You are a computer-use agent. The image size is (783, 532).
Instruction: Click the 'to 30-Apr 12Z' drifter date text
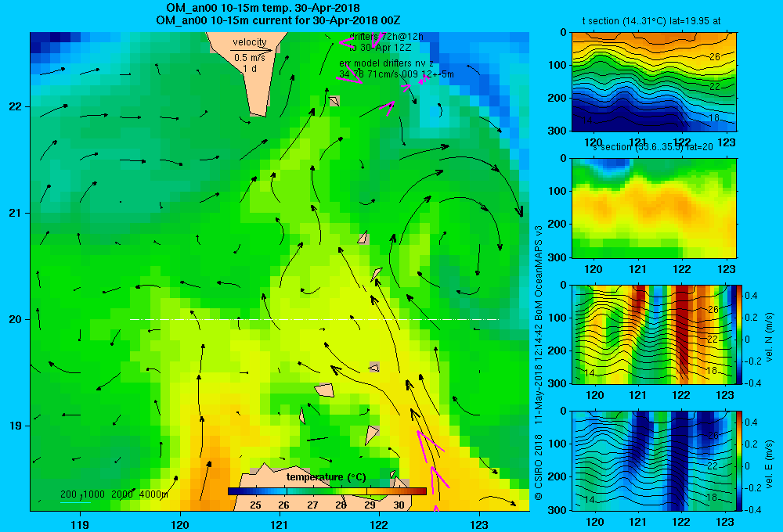click(380, 48)
